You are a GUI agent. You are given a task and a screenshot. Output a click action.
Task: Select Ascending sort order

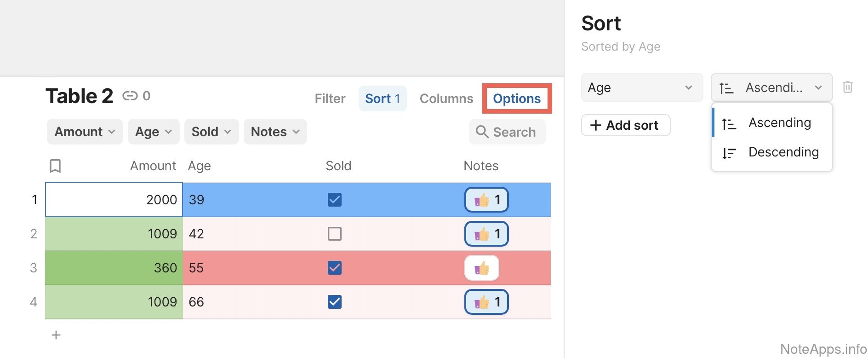tap(779, 123)
